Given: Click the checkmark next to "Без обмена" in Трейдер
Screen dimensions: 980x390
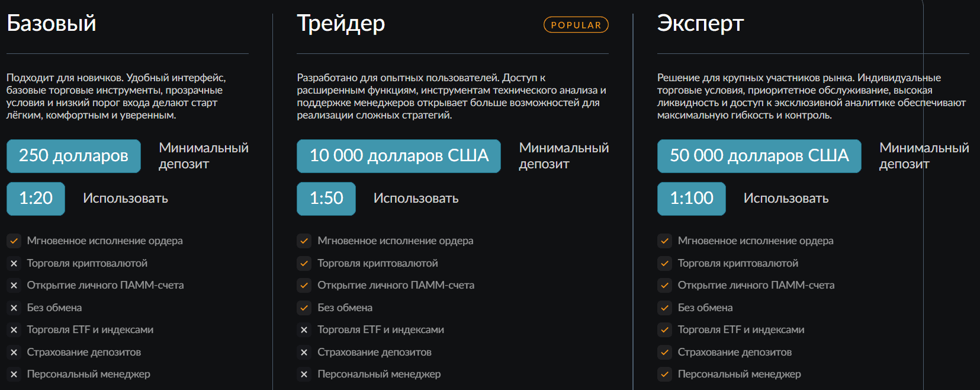Looking at the screenshot, I should pyautogui.click(x=304, y=308).
